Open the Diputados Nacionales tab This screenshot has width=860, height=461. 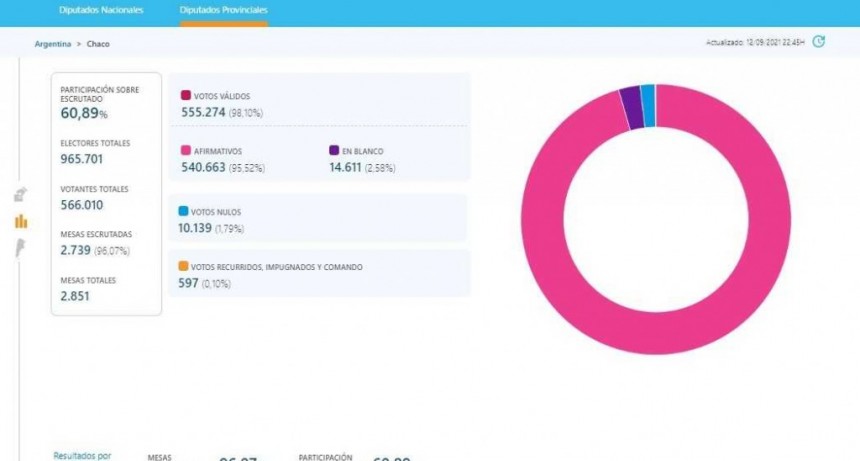coord(101,10)
